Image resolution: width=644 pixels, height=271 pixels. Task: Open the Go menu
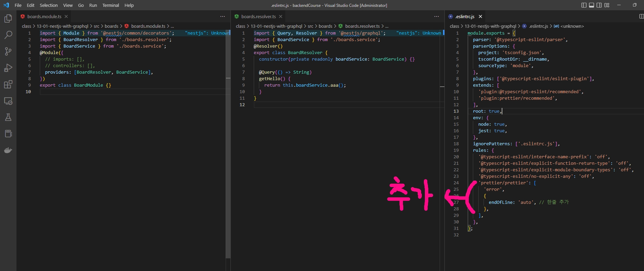(x=81, y=5)
